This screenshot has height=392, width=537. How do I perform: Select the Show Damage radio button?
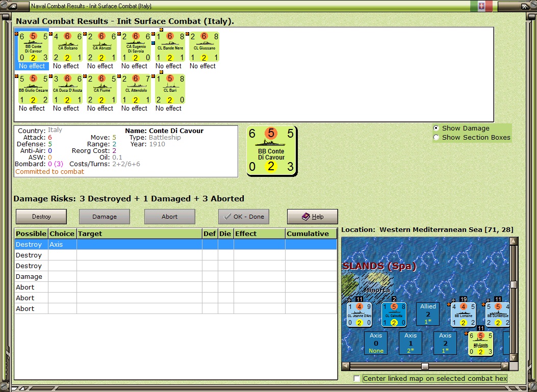[x=436, y=128]
